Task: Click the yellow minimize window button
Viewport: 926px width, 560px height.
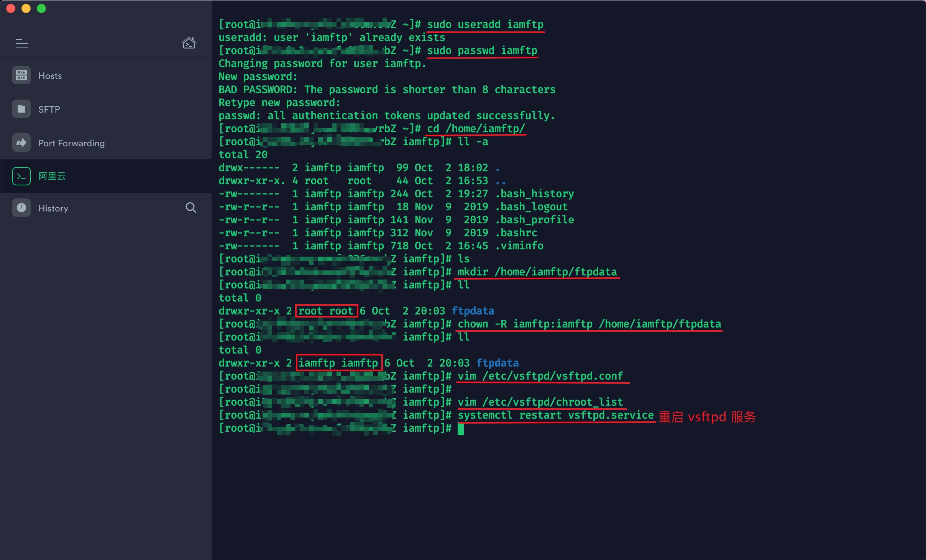Action: point(26,8)
